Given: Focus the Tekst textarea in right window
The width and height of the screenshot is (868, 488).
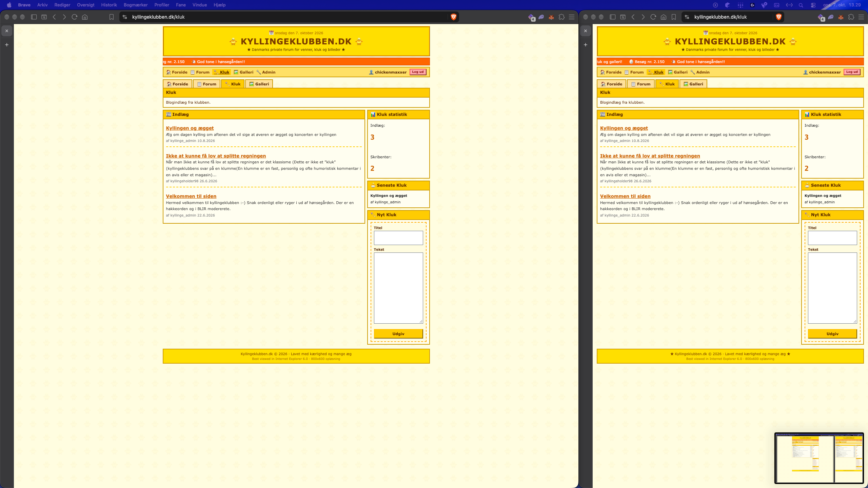Looking at the screenshot, I should click(x=832, y=288).
